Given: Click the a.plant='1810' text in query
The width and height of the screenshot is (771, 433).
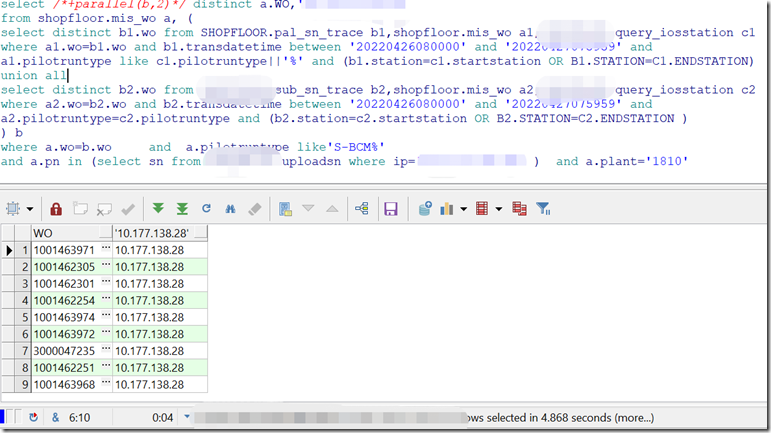Looking at the screenshot, I should tap(636, 161).
